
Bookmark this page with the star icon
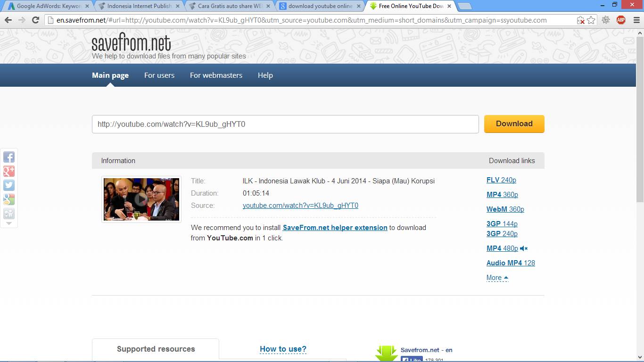(x=591, y=20)
